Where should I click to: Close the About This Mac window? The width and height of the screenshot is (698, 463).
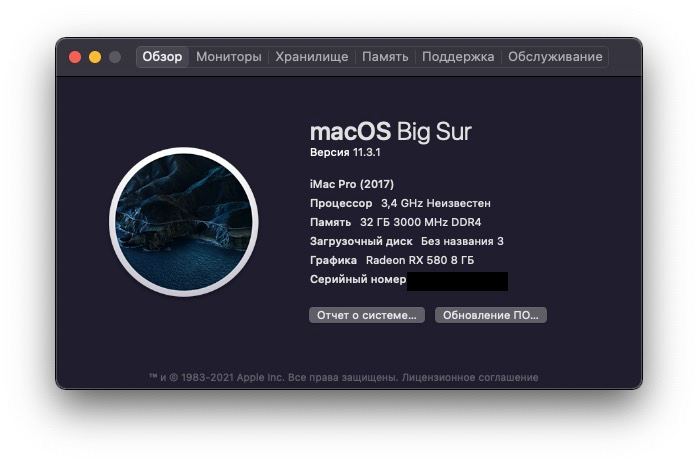click(75, 57)
